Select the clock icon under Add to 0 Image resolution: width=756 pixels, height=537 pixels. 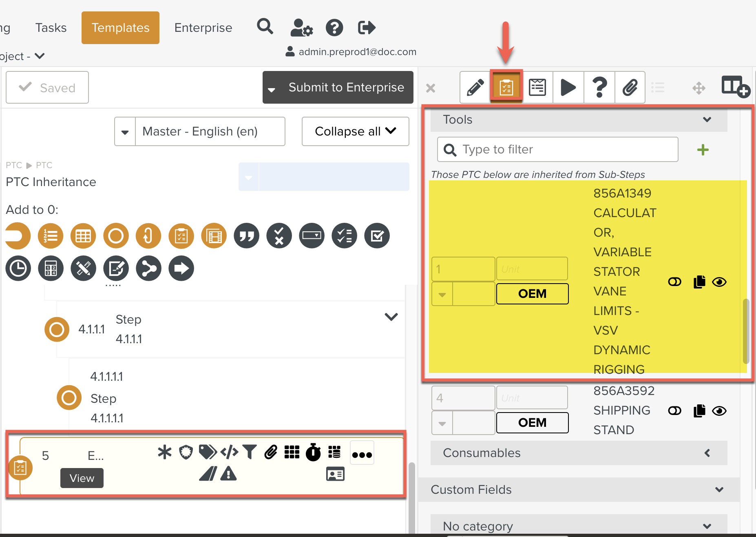pyautogui.click(x=18, y=268)
